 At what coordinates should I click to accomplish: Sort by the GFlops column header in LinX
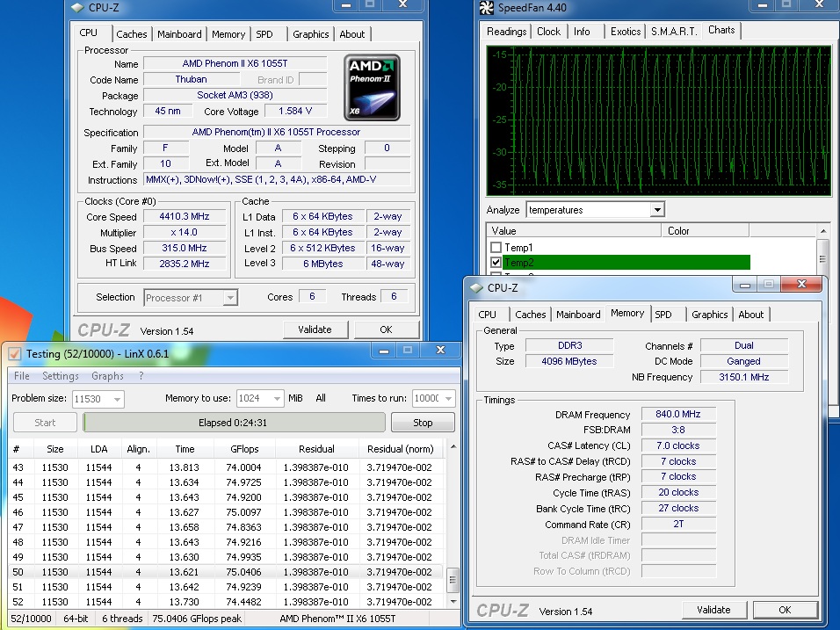pos(244,449)
